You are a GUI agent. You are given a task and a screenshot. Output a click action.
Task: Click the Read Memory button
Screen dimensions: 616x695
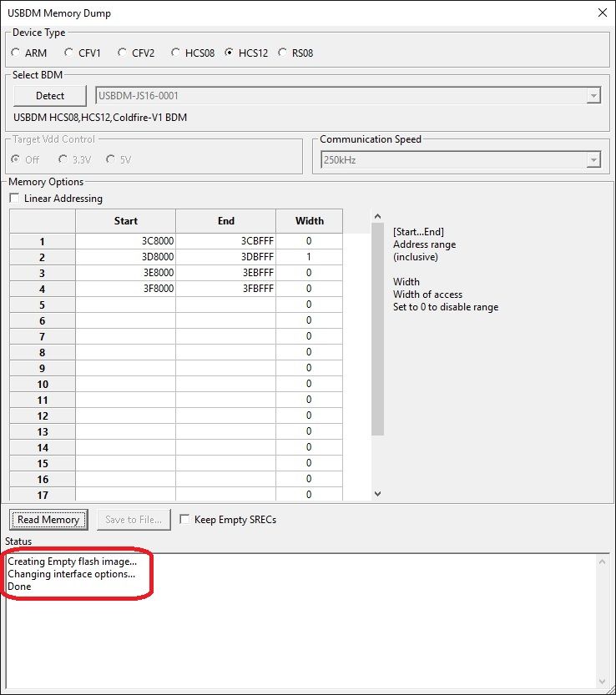48,520
